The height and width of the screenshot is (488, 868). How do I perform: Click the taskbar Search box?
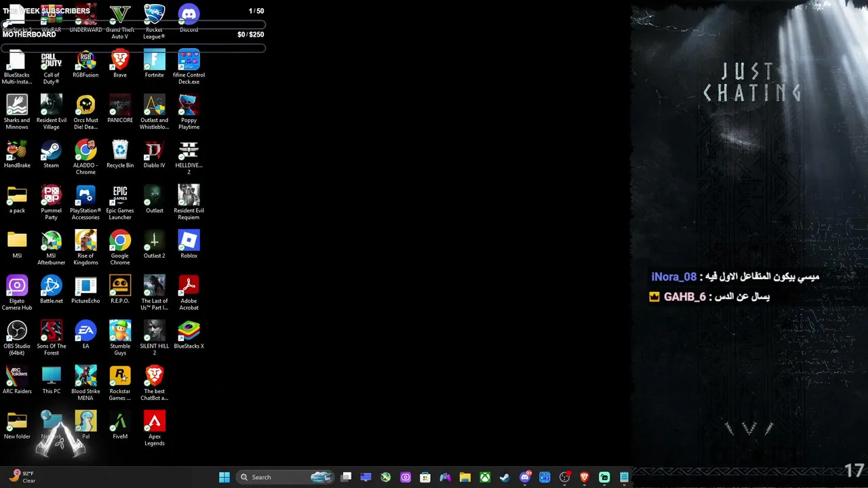click(x=285, y=477)
